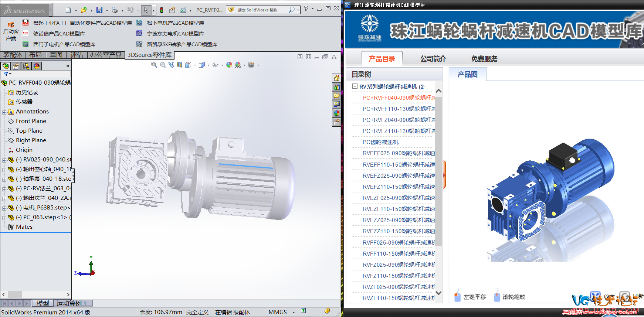Switch to the 布局 command tab

[x=35, y=55]
